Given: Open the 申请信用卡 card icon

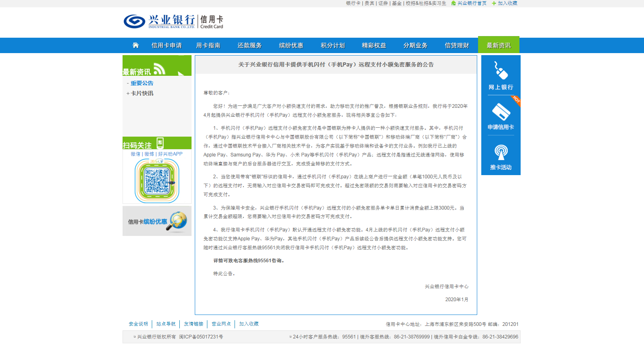Looking at the screenshot, I should click(x=501, y=112).
